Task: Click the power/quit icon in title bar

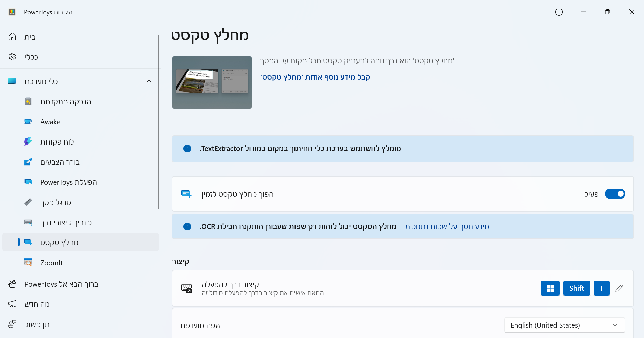Action: pos(559,12)
